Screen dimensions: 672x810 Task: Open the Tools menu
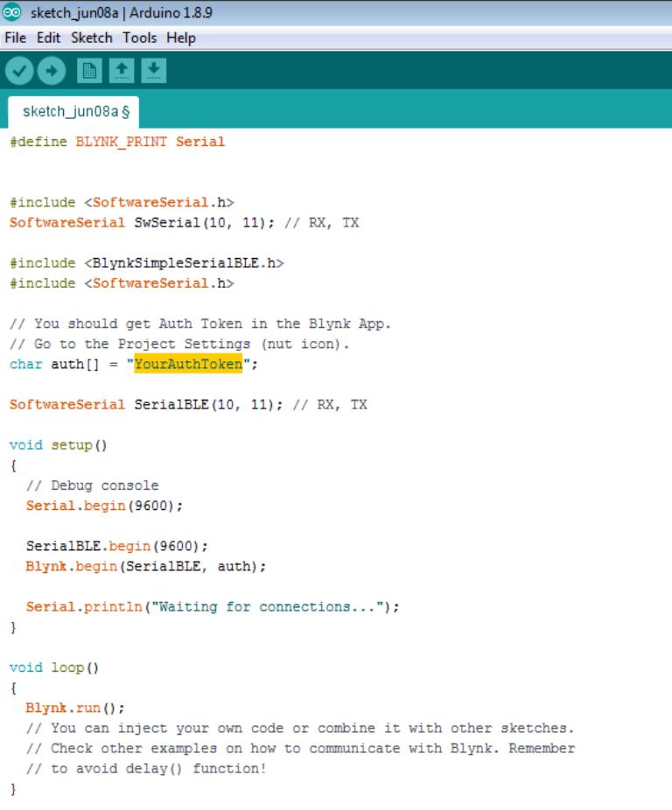tap(139, 38)
